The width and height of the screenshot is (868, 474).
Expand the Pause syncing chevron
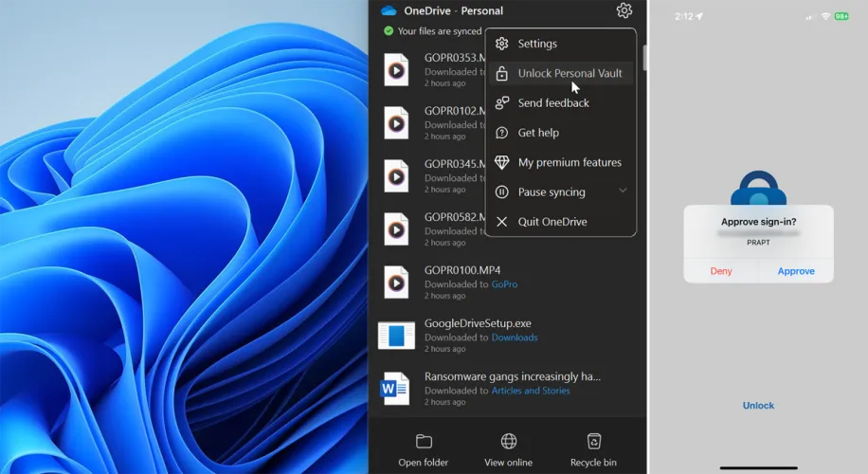point(623,191)
